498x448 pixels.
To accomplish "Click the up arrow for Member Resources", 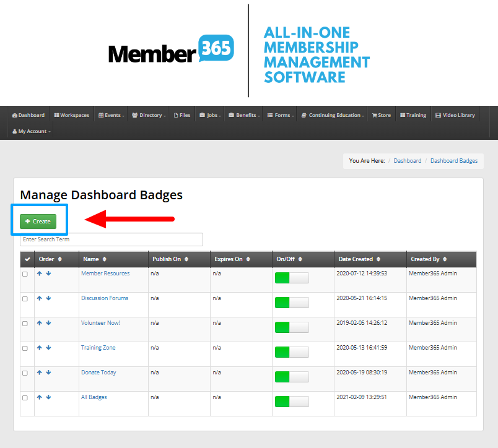I will (x=40, y=274).
